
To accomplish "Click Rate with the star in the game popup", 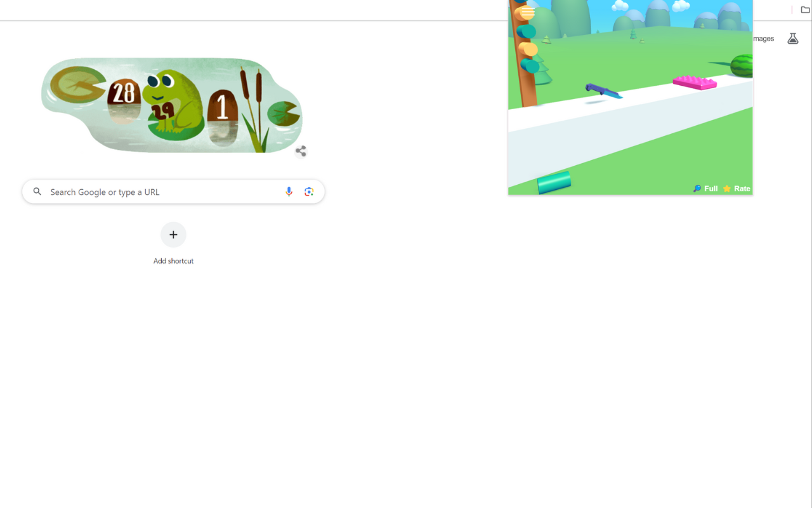I will (x=737, y=189).
